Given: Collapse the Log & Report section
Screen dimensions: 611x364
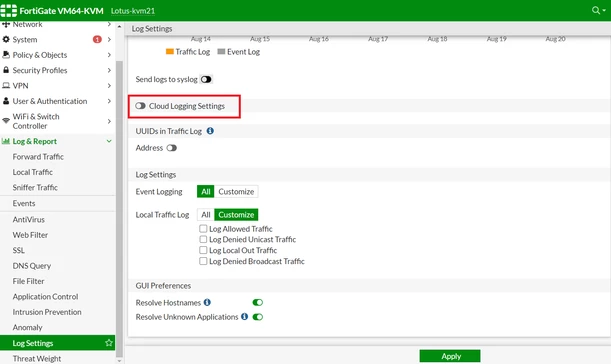Looking at the screenshot, I should [x=109, y=141].
